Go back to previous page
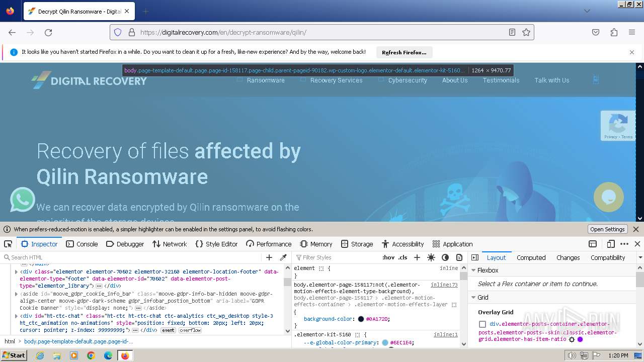Screen dimensions: 644x362 coord(12,32)
